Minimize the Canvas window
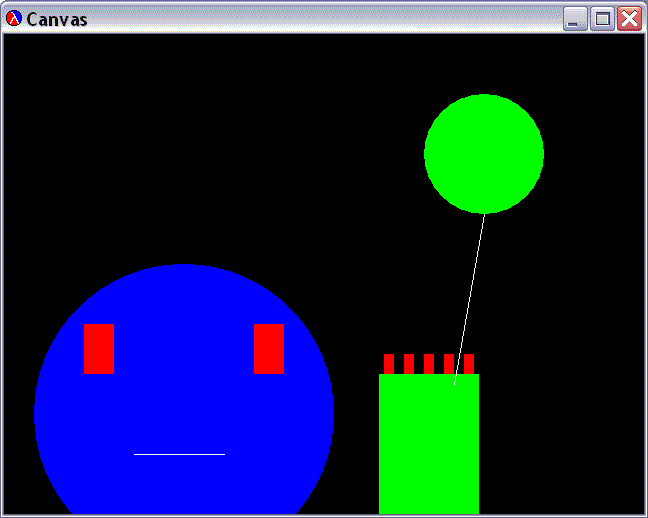This screenshot has height=518, width=648. point(575,19)
